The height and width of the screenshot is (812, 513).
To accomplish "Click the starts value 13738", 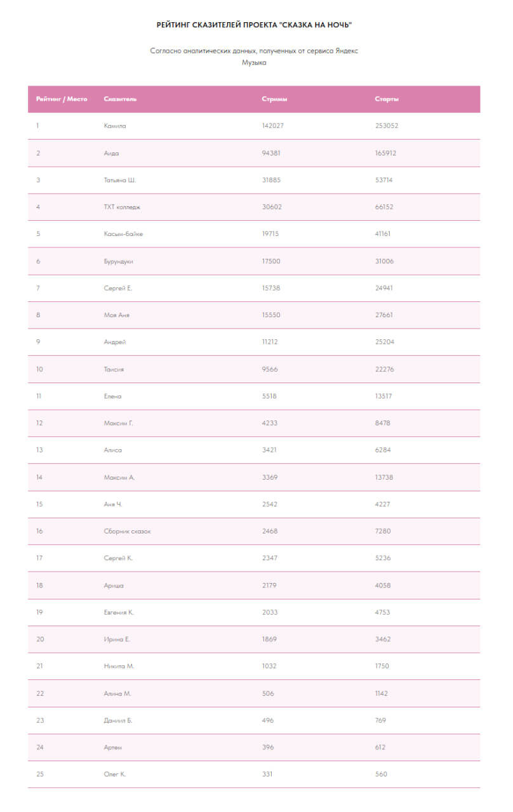I will [x=384, y=477].
